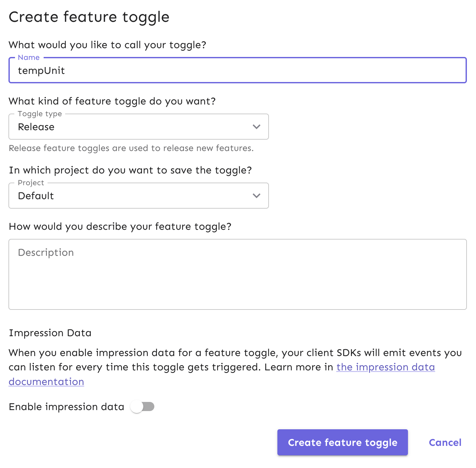Viewport: 476px width, 468px height.
Task: Open the Toggle type dropdown chevron
Action: [x=256, y=127]
